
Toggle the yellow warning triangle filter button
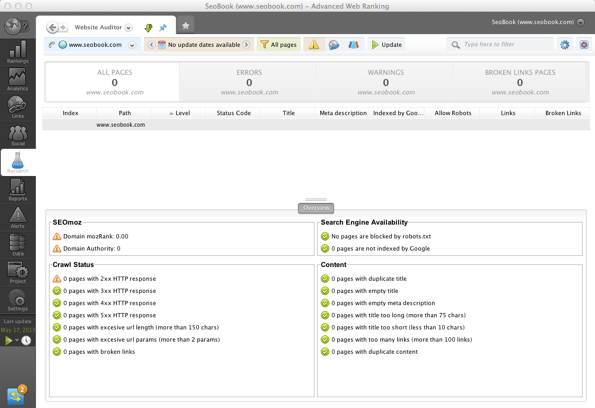pos(313,45)
